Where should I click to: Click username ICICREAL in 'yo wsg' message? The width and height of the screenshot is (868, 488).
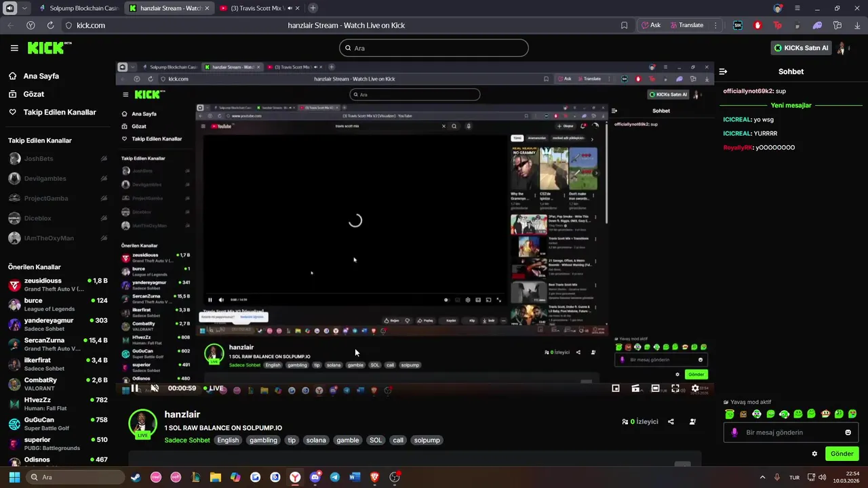tap(737, 119)
